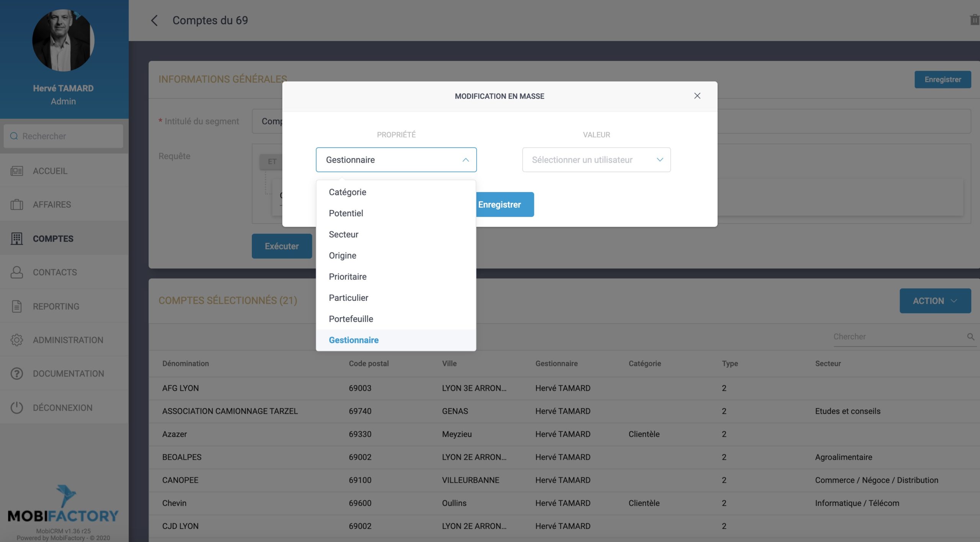This screenshot has height=542, width=980.
Task: Close the Modification en masse dialog
Action: 697,96
